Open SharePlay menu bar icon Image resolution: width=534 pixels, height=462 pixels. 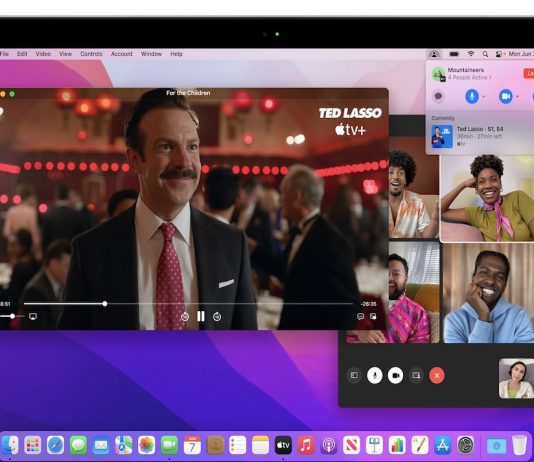pyautogui.click(x=434, y=54)
